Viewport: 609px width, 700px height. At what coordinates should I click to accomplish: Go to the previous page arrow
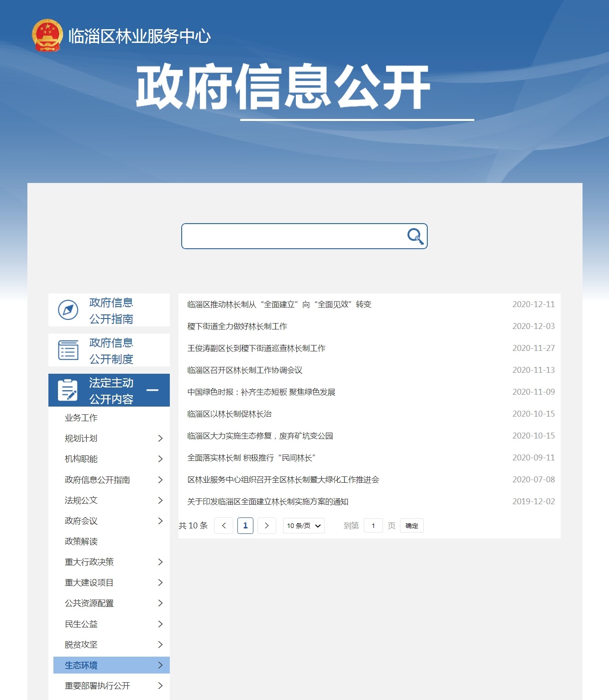point(224,526)
